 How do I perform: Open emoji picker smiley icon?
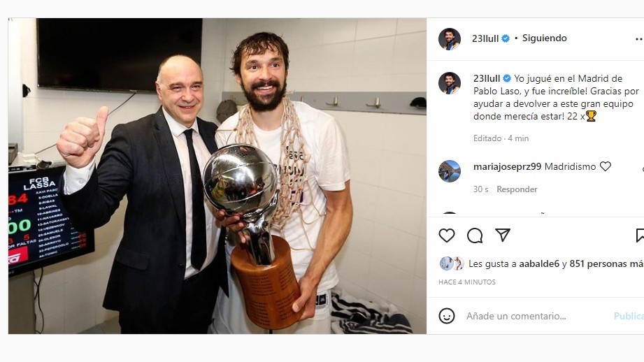click(446, 316)
